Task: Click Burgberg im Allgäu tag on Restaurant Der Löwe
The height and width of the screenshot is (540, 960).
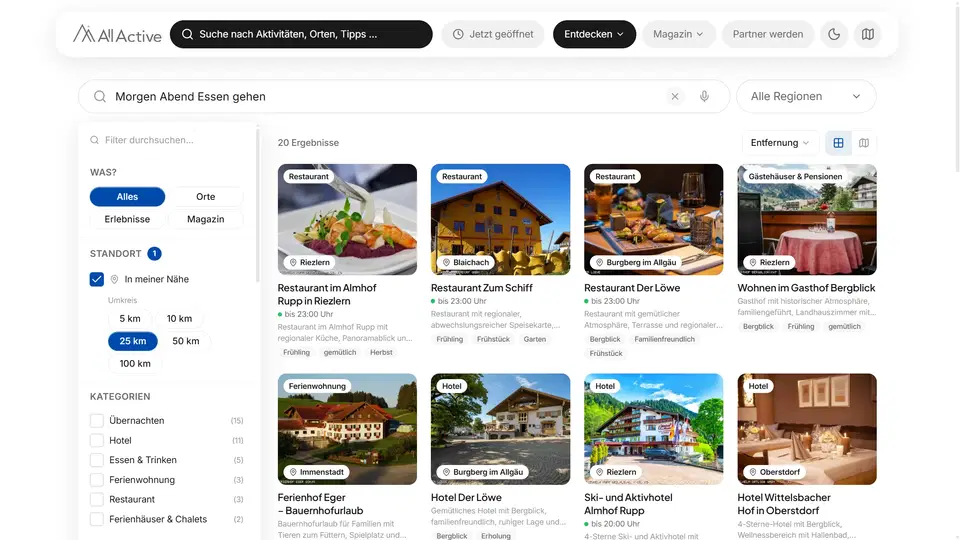Action: [636, 262]
